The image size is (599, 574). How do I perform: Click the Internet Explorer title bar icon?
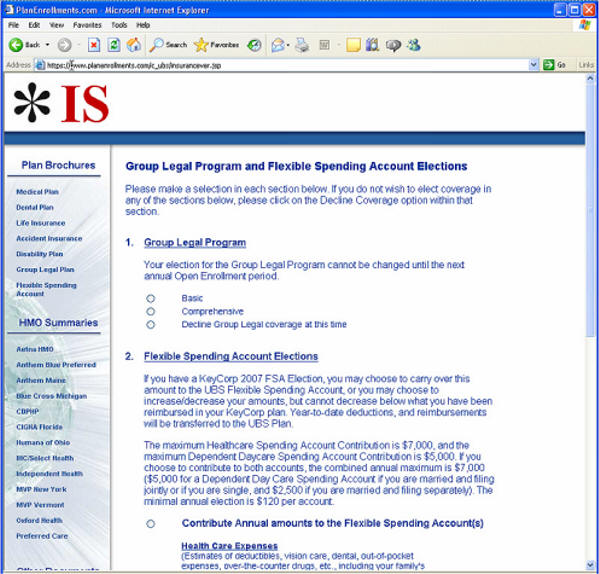pyautogui.click(x=9, y=10)
